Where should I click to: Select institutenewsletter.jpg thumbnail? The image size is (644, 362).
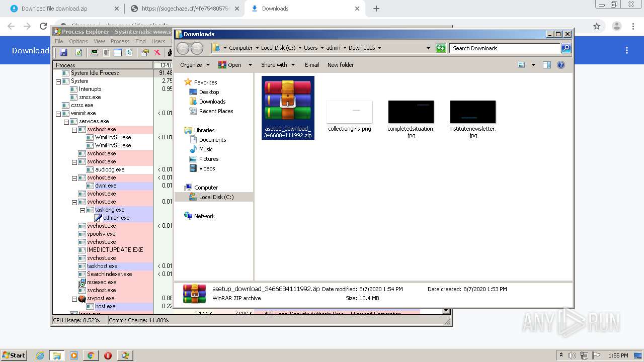(473, 112)
